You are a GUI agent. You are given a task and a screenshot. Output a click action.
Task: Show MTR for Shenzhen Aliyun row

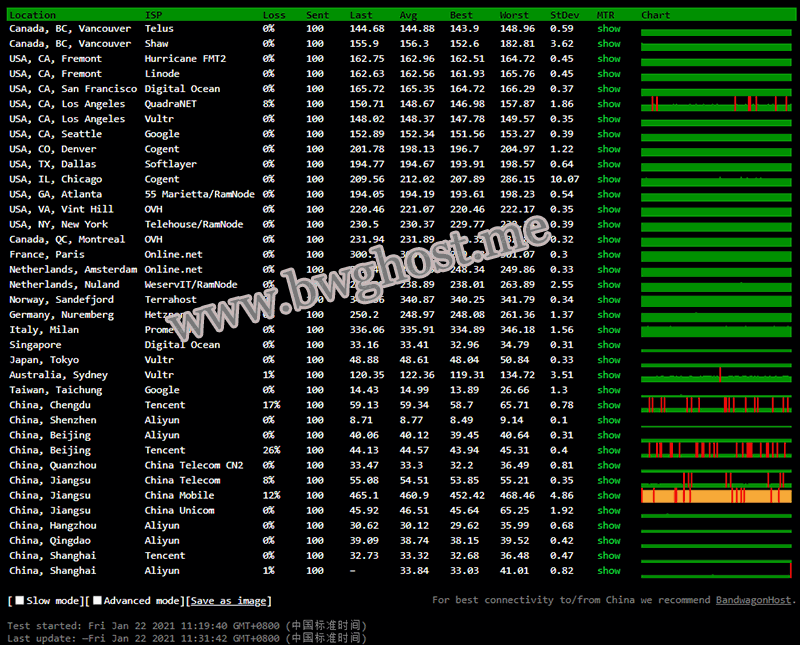[x=609, y=420]
